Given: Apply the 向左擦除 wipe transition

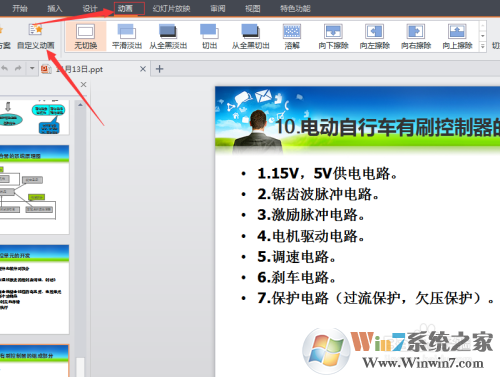Looking at the screenshot, I should pyautogui.click(x=375, y=36).
